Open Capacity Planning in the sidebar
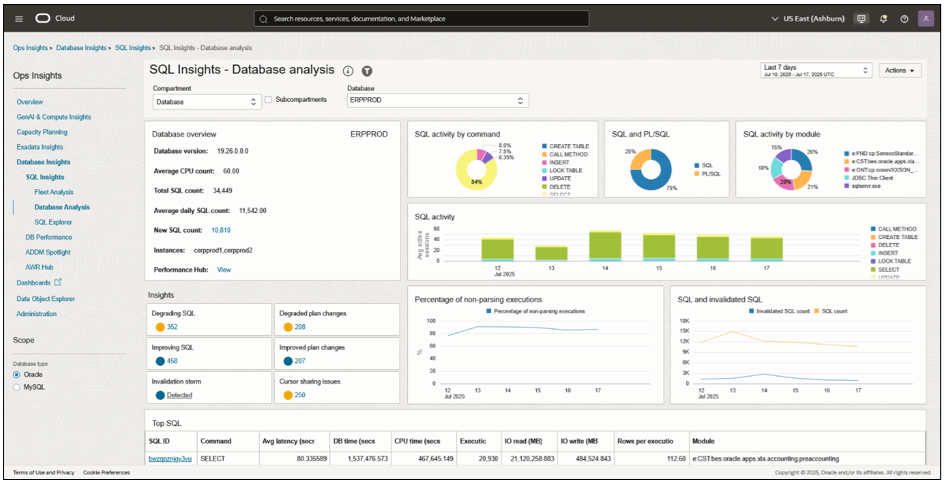 pos(42,131)
